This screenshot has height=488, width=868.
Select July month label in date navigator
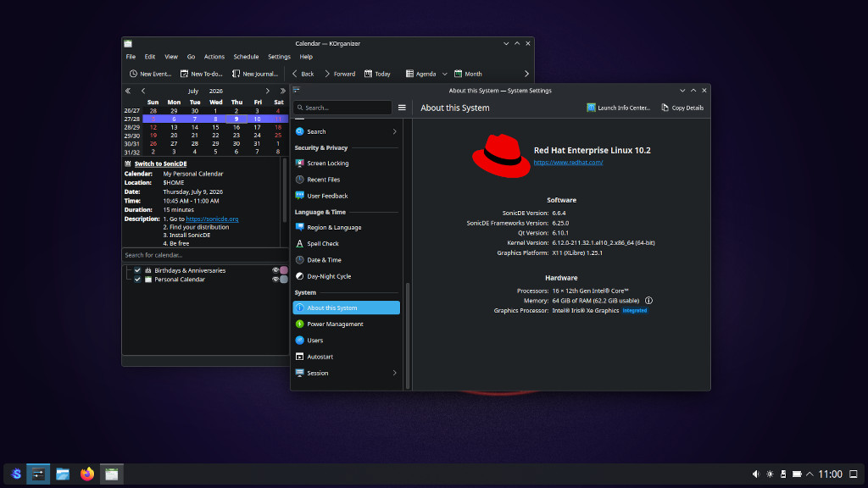(193, 91)
